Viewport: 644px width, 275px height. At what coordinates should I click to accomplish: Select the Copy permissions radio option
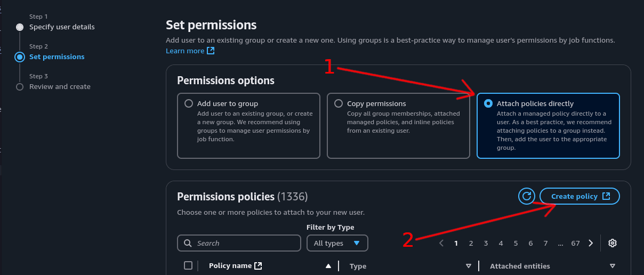point(339,104)
